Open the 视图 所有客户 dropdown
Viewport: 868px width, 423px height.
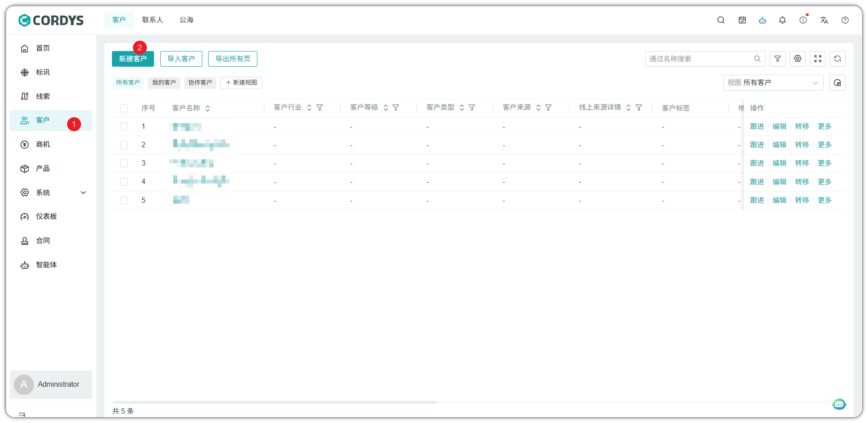(773, 83)
